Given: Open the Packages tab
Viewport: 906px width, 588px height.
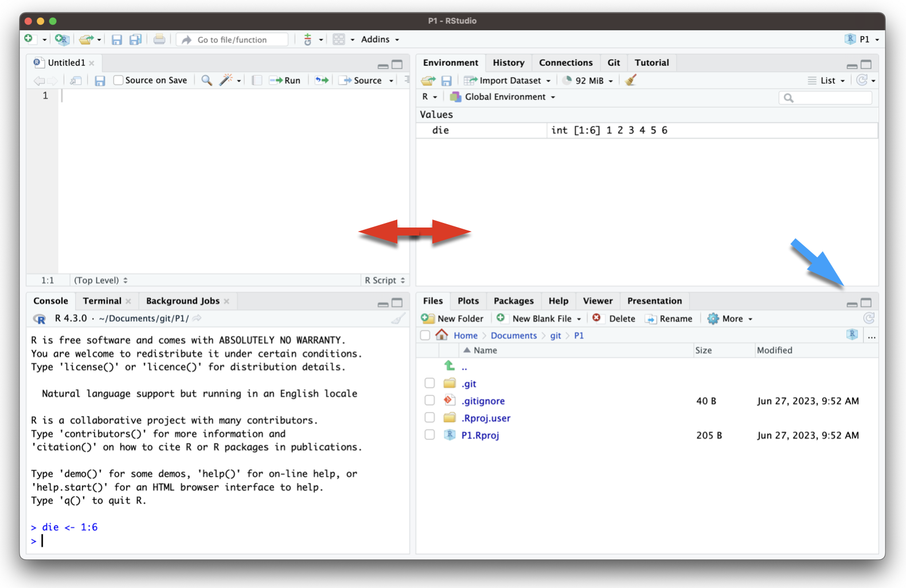Looking at the screenshot, I should click(513, 301).
